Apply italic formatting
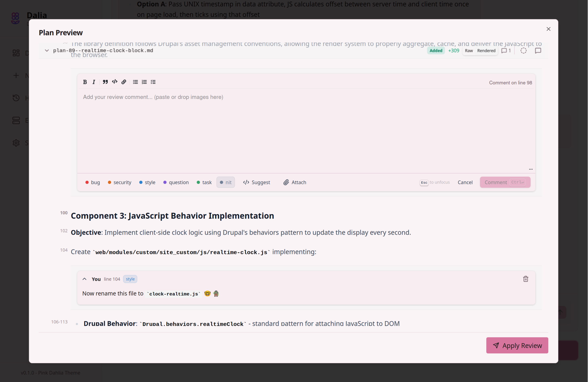The image size is (588, 382). 94,82
